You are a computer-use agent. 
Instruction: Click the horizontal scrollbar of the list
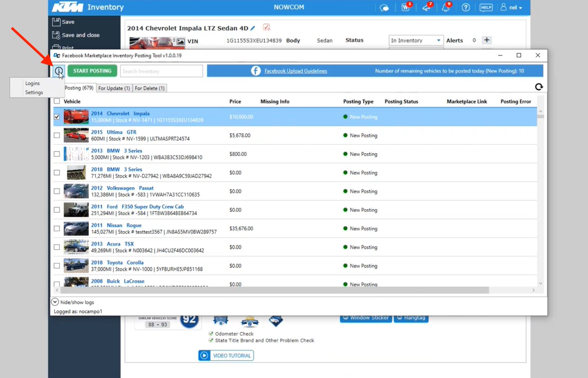coord(274,290)
